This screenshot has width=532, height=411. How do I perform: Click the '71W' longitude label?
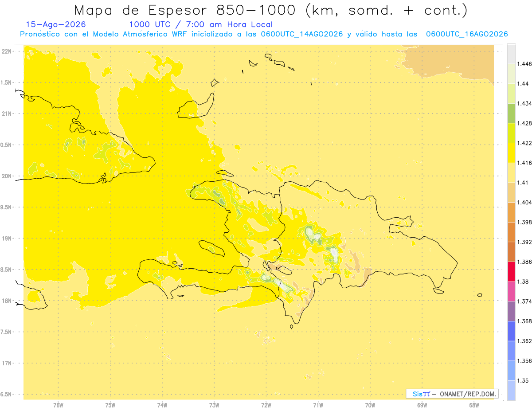318,405
